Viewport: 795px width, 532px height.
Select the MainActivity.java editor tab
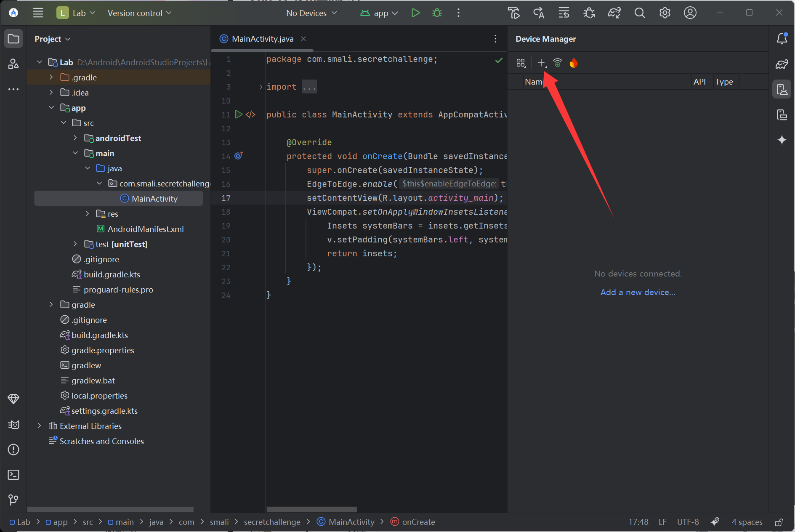(263, 39)
